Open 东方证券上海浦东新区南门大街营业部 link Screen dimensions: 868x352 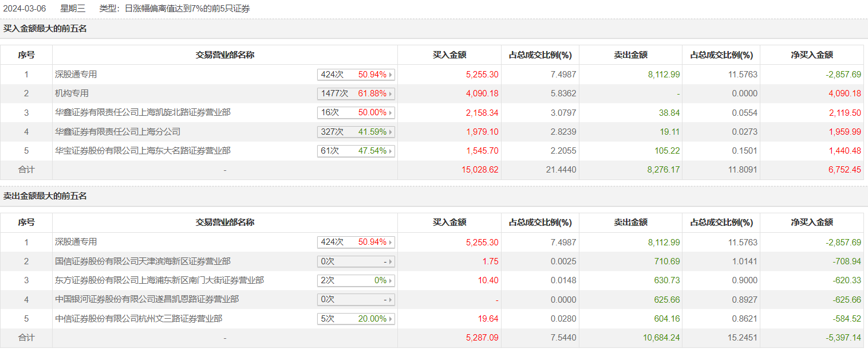pyautogui.click(x=159, y=280)
